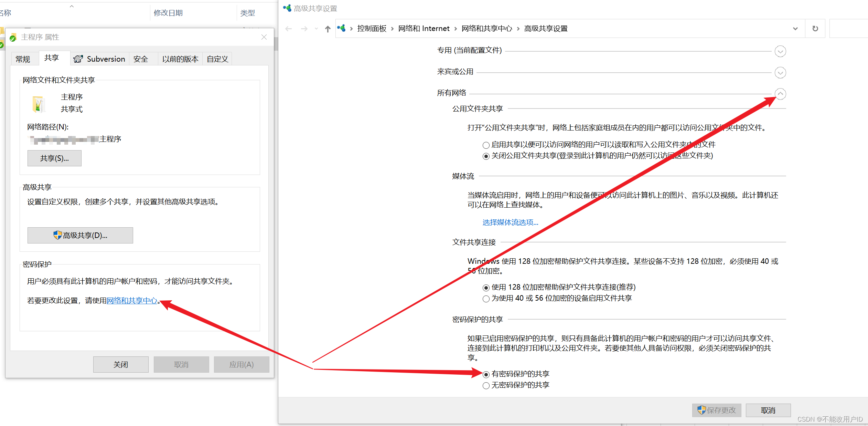868x426 pixels.
Task: Click 网络和 Internet breadcrumb
Action: coord(424,29)
